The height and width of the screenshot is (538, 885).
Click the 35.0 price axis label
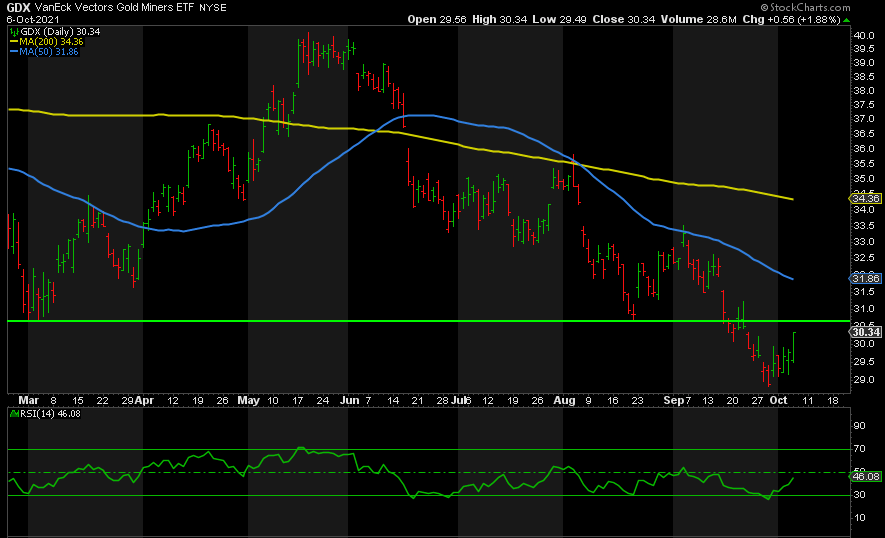tap(864, 179)
